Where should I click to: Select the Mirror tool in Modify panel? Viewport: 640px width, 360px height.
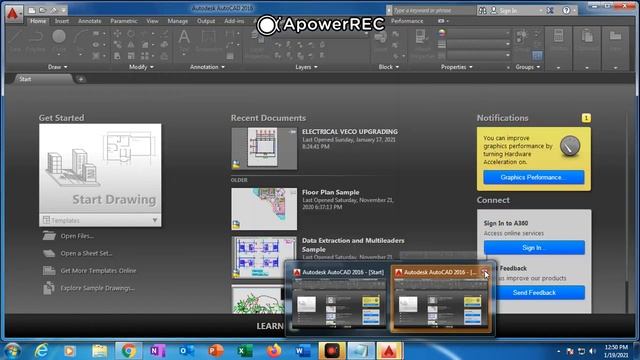[x=131, y=44]
